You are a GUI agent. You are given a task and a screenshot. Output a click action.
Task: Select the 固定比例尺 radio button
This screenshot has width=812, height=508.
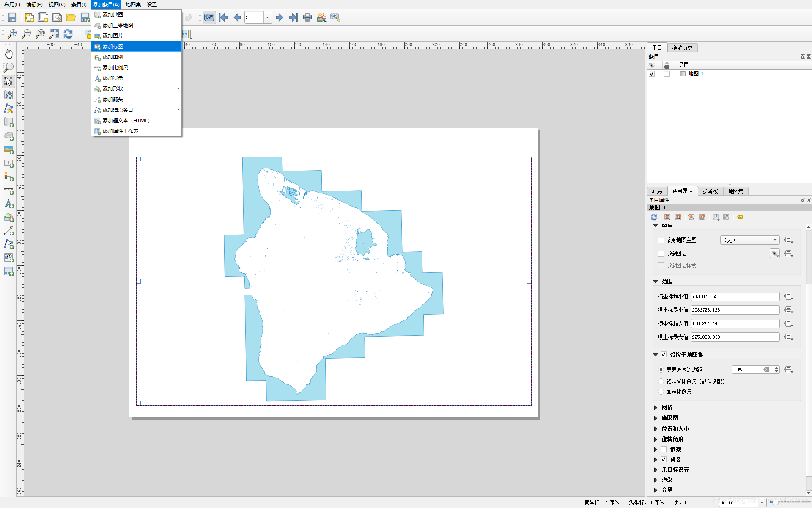pyautogui.click(x=661, y=392)
